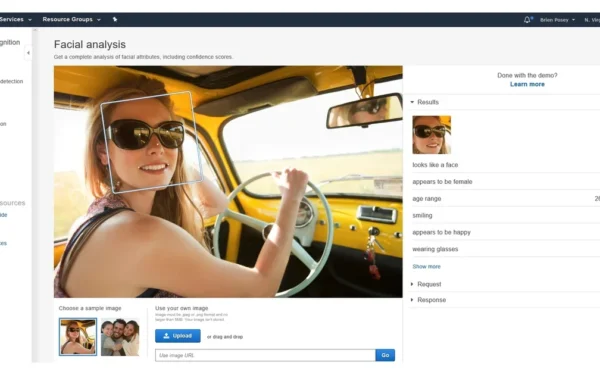Expand the Request section
This screenshot has width=600, height=375.
426,284
